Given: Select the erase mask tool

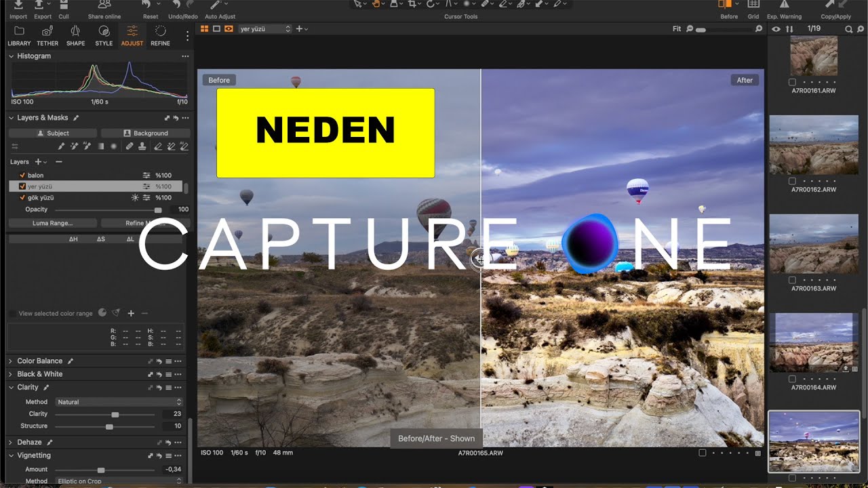Looking at the screenshot, I should [158, 146].
